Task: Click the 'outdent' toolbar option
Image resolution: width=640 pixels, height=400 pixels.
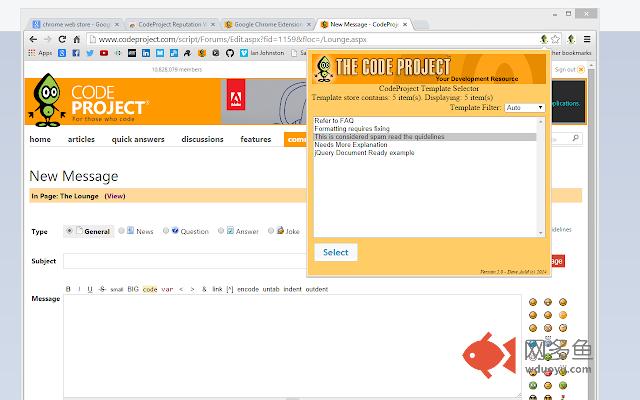Action: coord(317,289)
